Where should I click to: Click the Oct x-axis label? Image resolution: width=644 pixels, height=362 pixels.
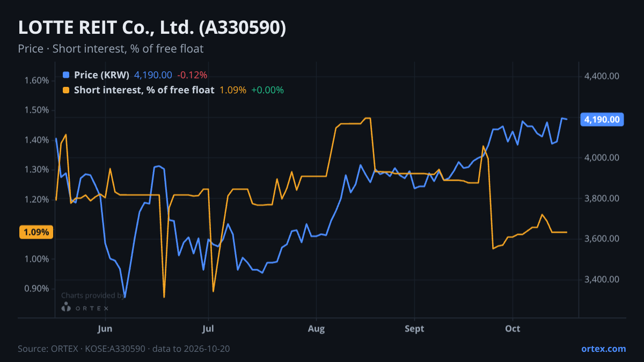coord(513,329)
